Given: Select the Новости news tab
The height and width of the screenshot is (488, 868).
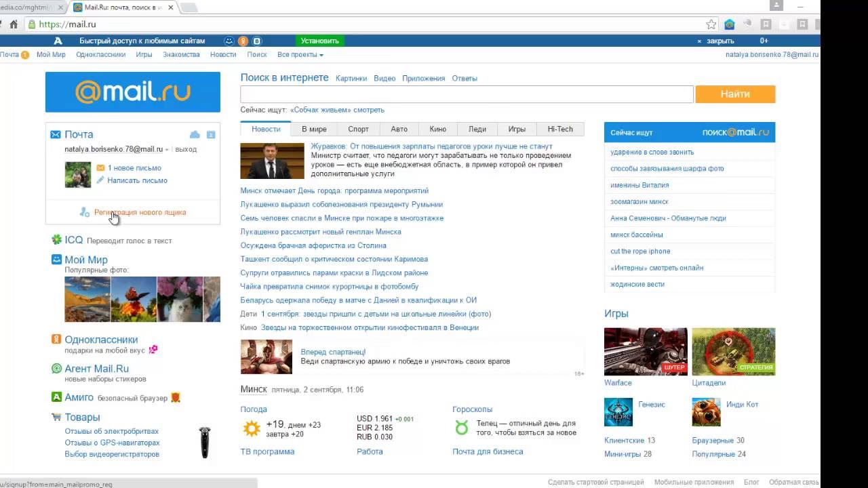Looking at the screenshot, I should click(x=266, y=129).
